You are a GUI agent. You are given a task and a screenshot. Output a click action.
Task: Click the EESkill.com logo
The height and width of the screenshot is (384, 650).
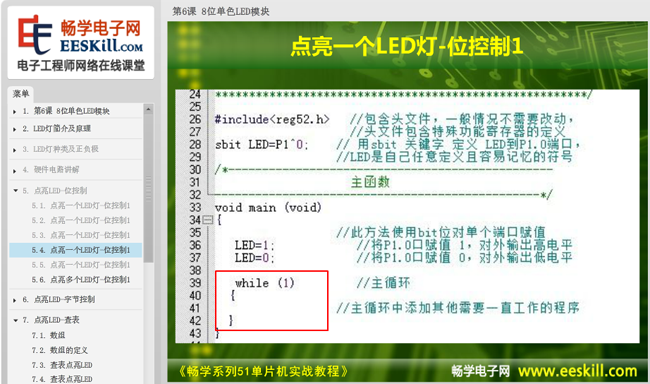coord(81,43)
